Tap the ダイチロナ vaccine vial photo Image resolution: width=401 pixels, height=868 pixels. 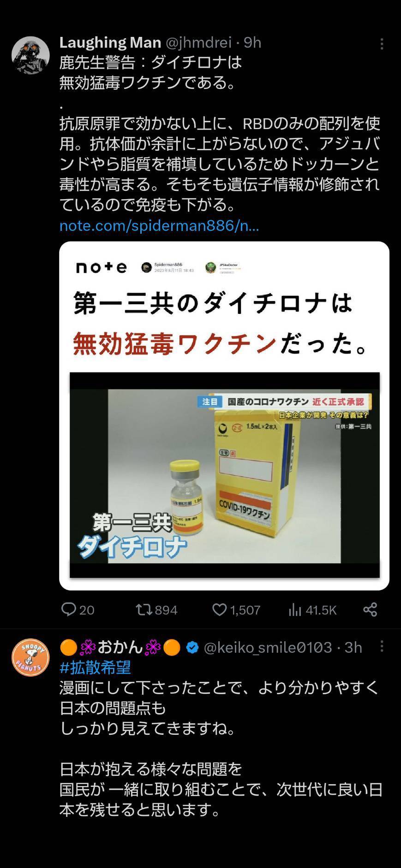(225, 475)
